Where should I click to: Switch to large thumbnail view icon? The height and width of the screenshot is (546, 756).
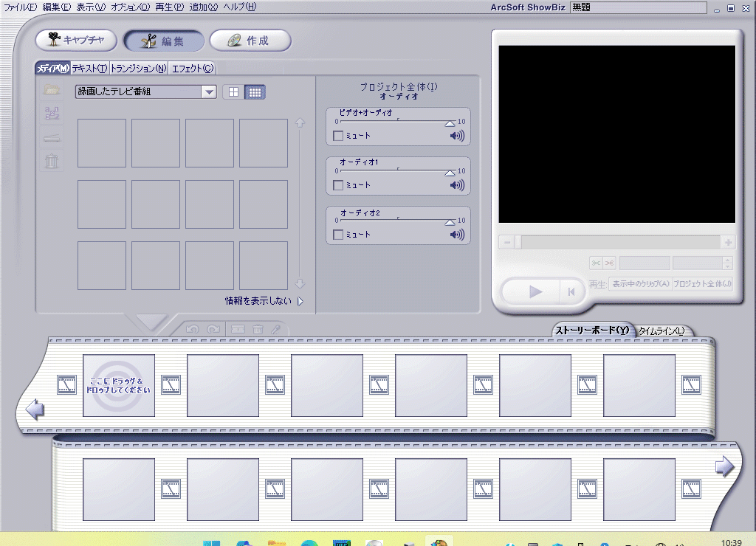[x=233, y=92]
